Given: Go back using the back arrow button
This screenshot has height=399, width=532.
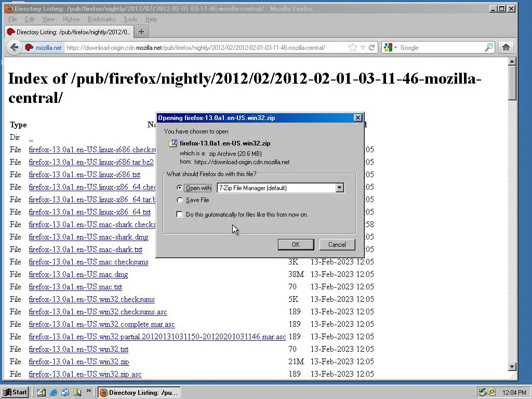Looking at the screenshot, I should (x=14, y=47).
